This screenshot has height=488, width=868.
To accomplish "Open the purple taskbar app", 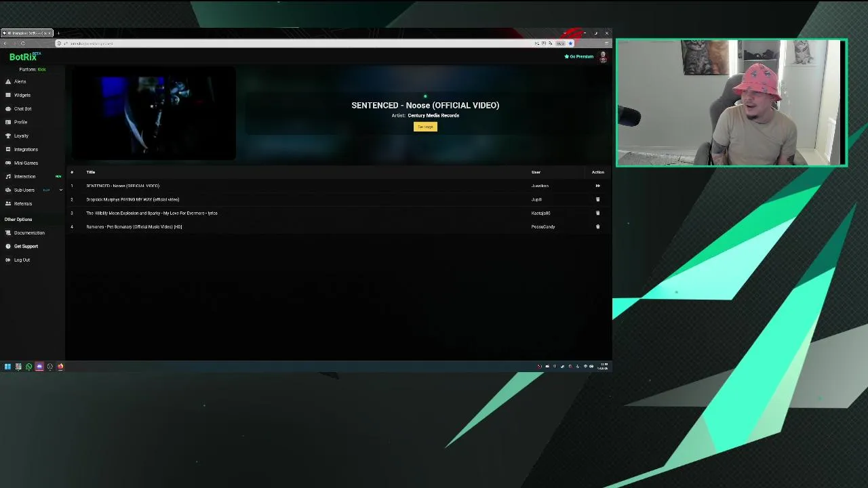I will 39,367.
